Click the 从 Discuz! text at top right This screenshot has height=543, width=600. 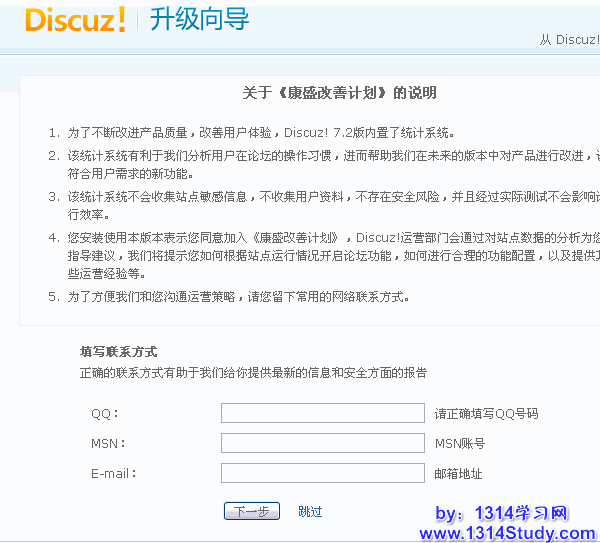569,40
